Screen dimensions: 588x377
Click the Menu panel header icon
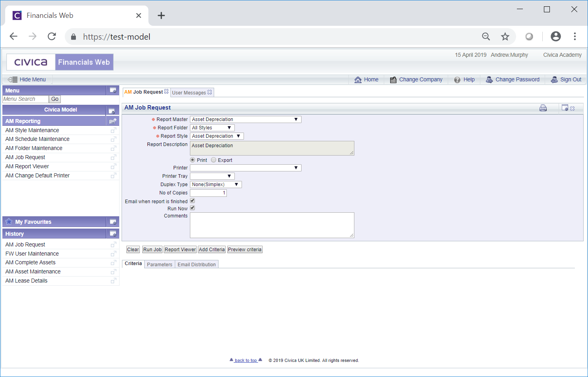[x=113, y=90]
